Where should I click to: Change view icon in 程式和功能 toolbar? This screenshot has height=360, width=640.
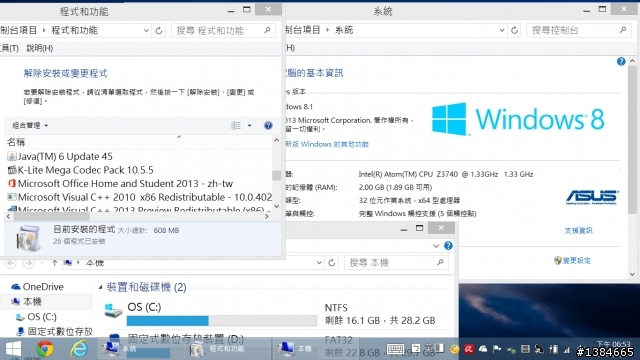pyautogui.click(x=236, y=125)
